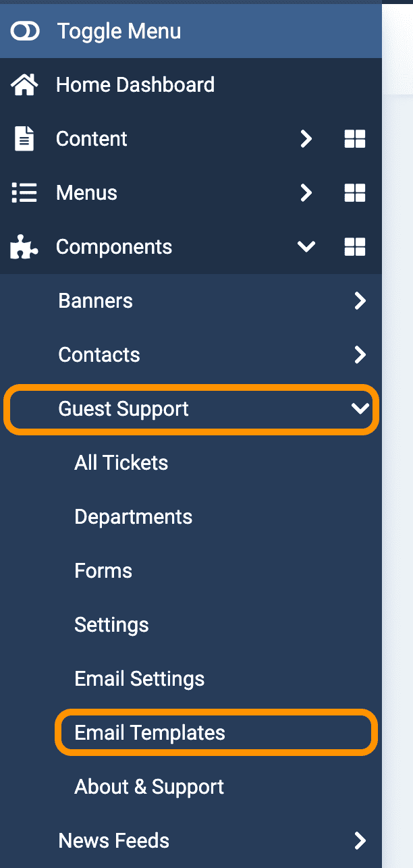Viewport: 413px width, 868px height.
Task: Click the Toggle Menu switch icon
Action: 25,31
